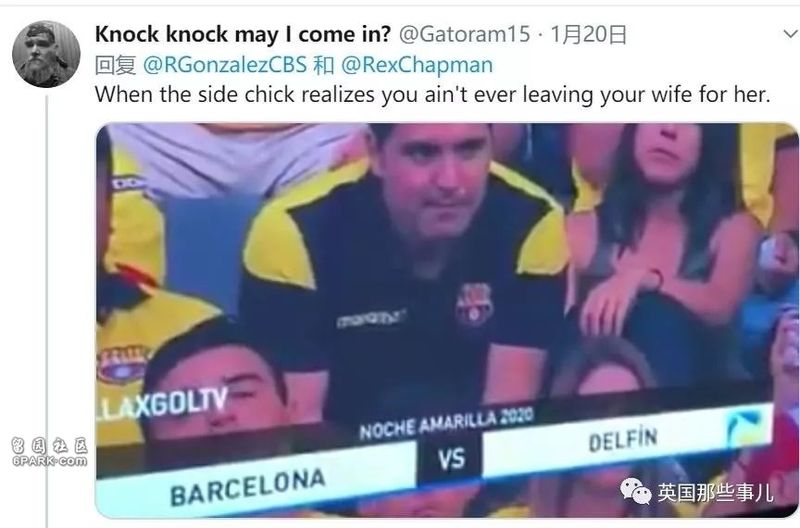Open the @RGonzalezCBS mention
This screenshot has width=800, height=528.
[x=225, y=65]
